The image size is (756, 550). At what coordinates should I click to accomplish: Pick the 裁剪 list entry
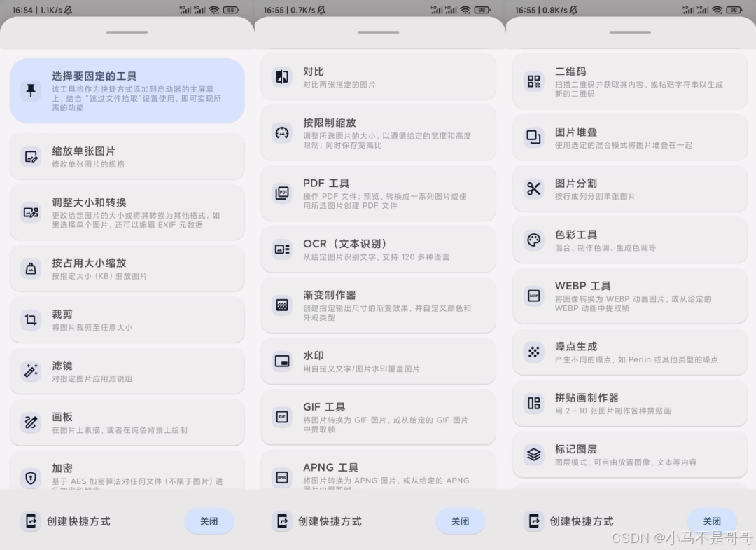(127, 319)
